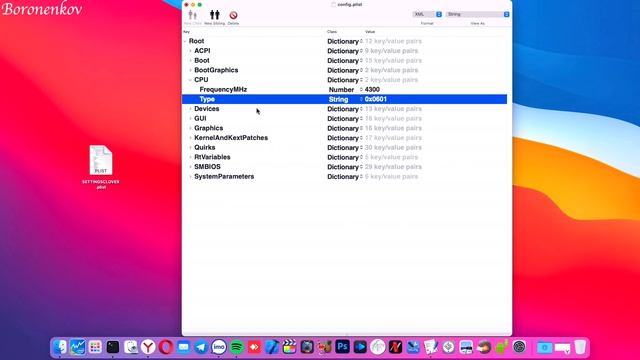
Task: Open Opera browser in the dock
Action: point(166,347)
